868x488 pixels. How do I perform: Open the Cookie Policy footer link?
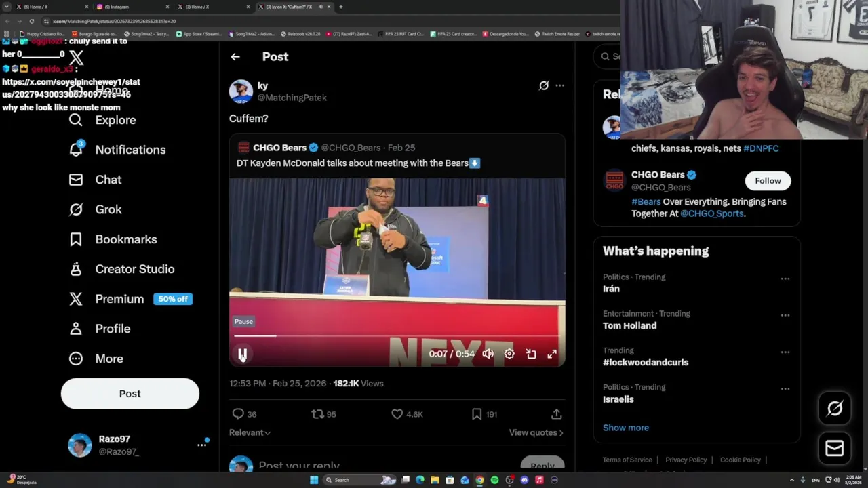click(x=740, y=460)
